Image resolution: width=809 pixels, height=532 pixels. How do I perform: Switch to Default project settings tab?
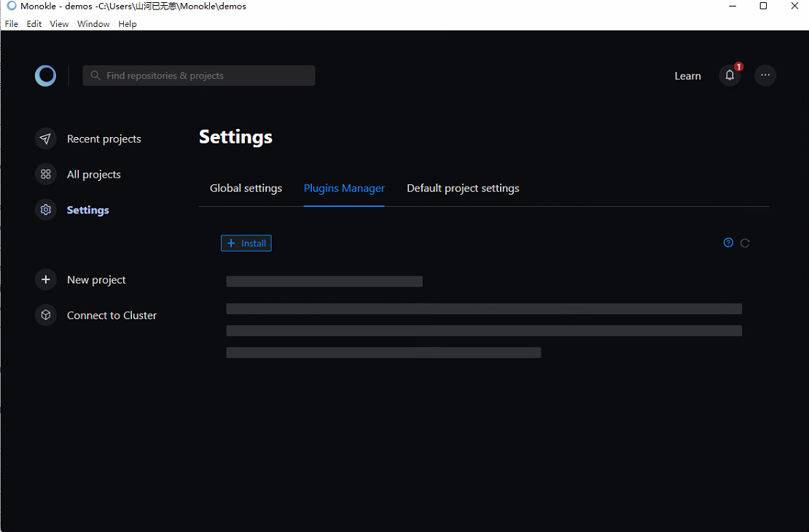[x=463, y=188]
